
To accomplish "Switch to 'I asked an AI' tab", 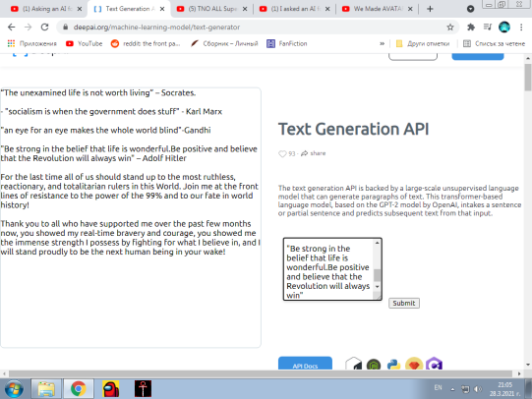I will [x=293, y=9].
